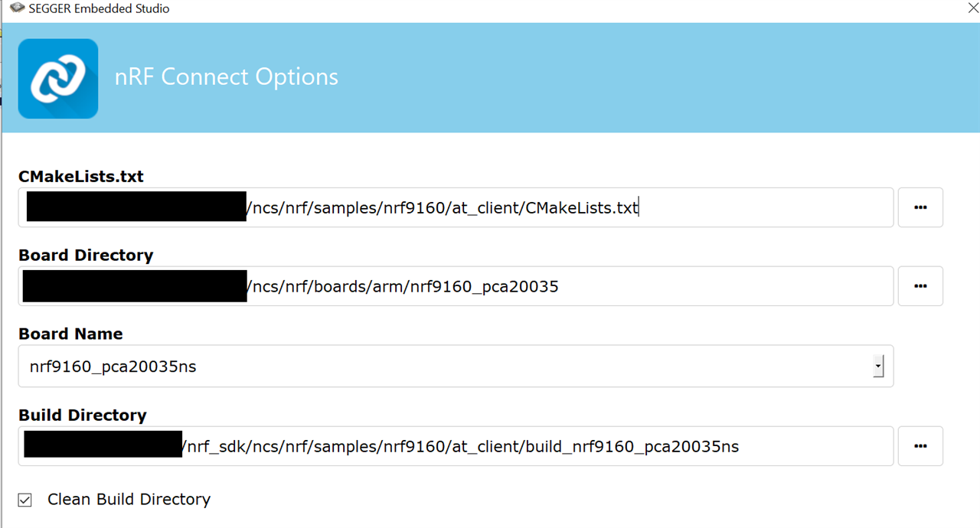The height and width of the screenshot is (528, 980).
Task: Close the nRF Connect Options window
Action: pyautogui.click(x=972, y=8)
